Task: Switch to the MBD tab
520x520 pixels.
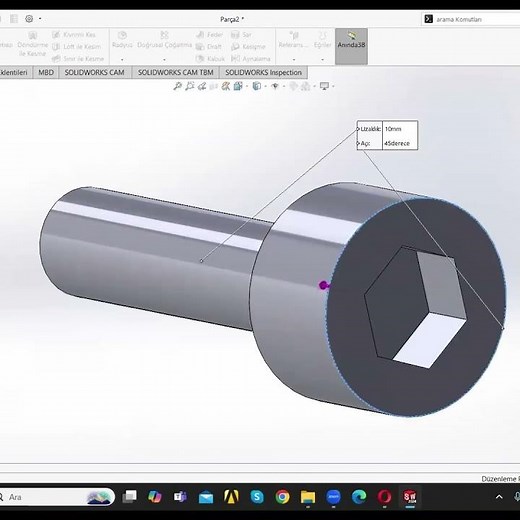Action: click(46, 72)
